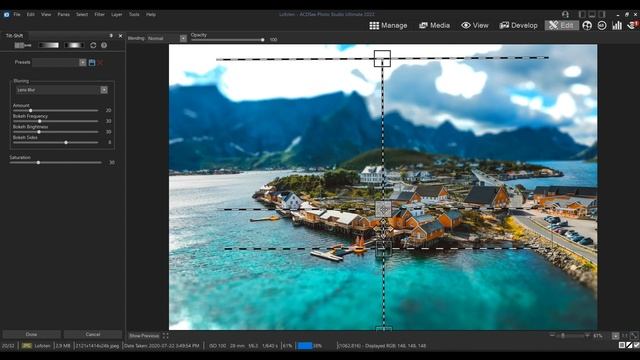Viewport: 640px width, 360px height.
Task: Choose the left gradient mask option
Action: [49, 45]
